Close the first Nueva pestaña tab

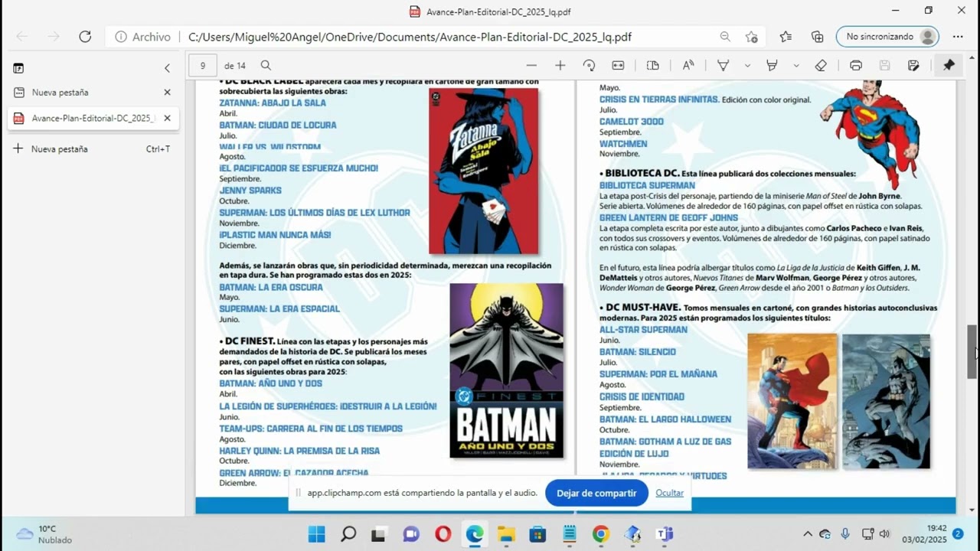click(167, 93)
